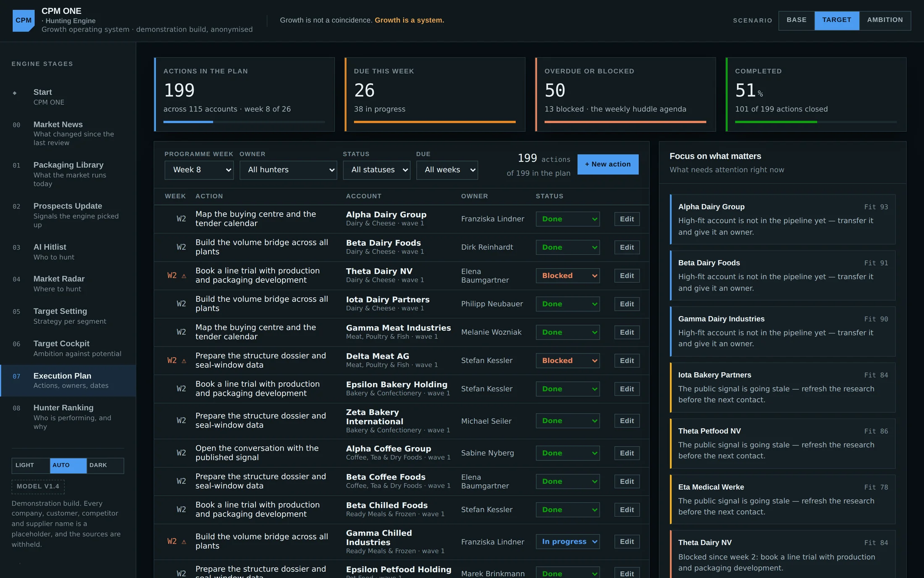Open Theta Dairy NV focus card
Screen dimensions: 924x578
coord(782,555)
